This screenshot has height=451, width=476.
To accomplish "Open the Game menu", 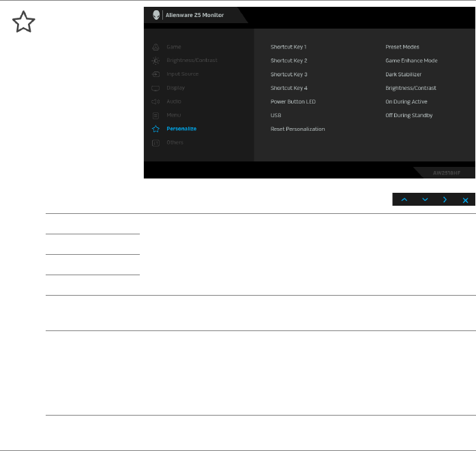I will (174, 47).
